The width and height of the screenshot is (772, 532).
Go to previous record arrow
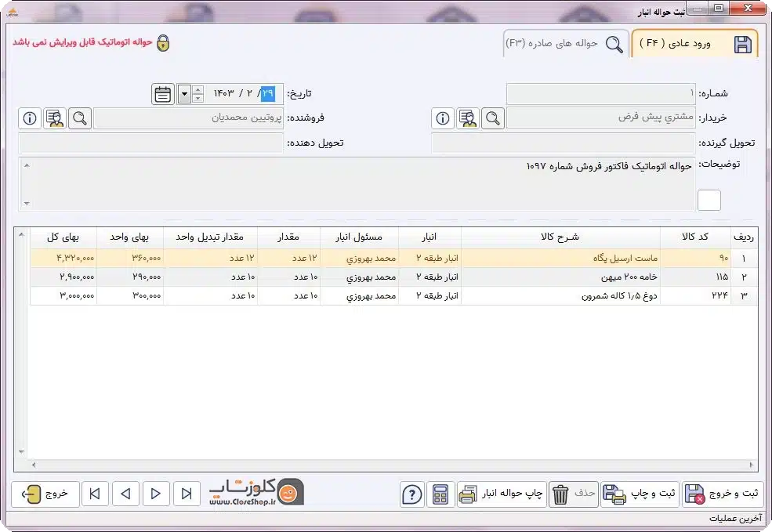[125, 494]
